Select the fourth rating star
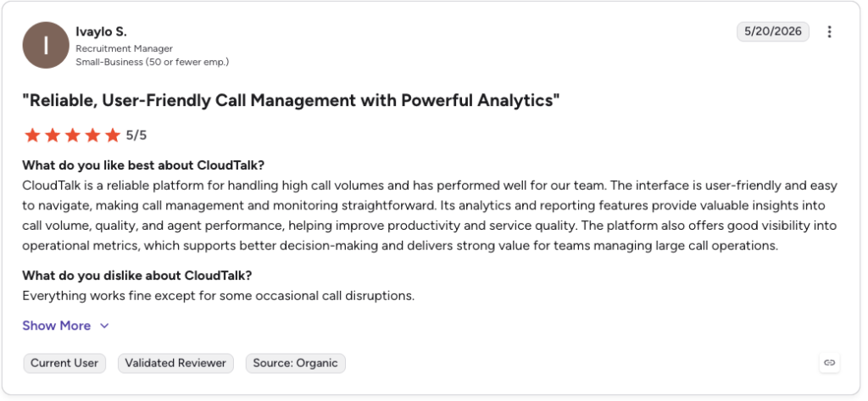The width and height of the screenshot is (868, 401). pos(92,135)
